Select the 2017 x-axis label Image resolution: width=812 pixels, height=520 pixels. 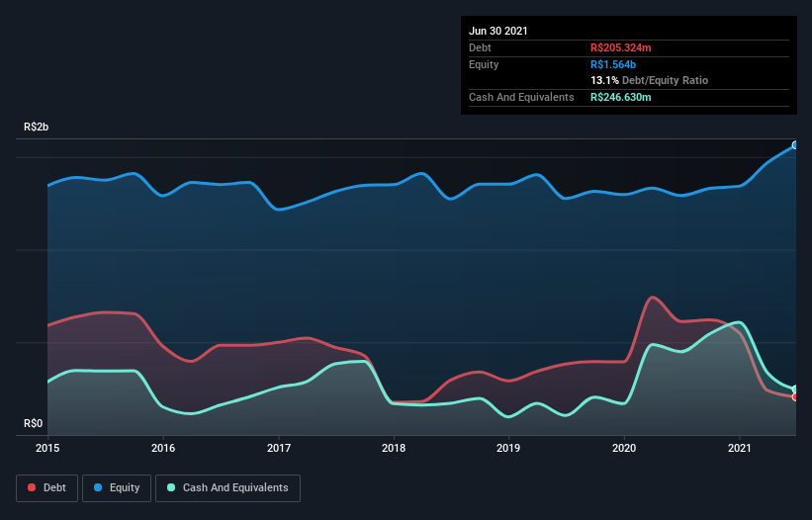point(279,448)
